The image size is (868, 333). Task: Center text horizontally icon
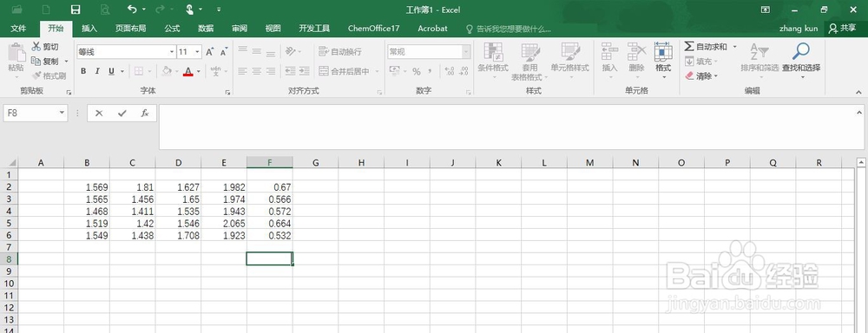(257, 71)
